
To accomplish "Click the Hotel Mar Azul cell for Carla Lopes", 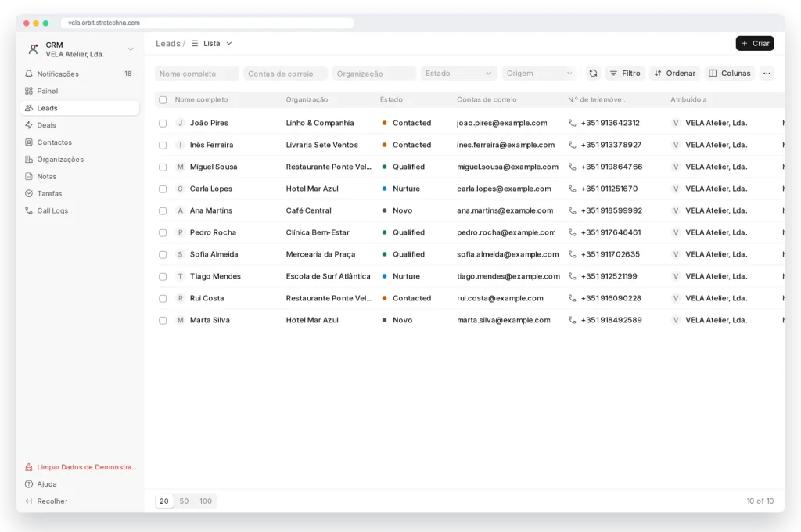I will click(x=312, y=189).
